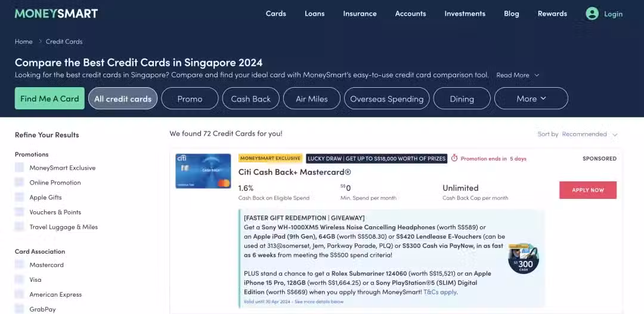
Task: Click the Promotions section heading
Action: [32, 154]
